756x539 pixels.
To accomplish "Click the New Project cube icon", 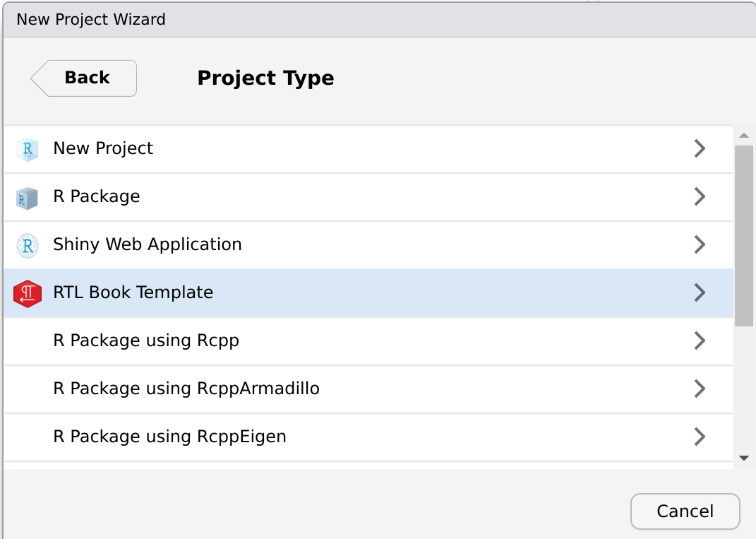I will point(27,149).
